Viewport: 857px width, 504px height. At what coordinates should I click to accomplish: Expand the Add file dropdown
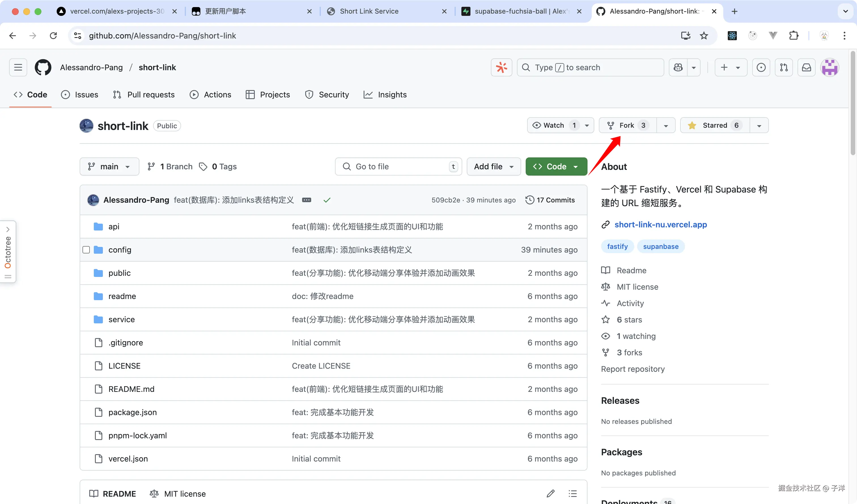coord(493,166)
